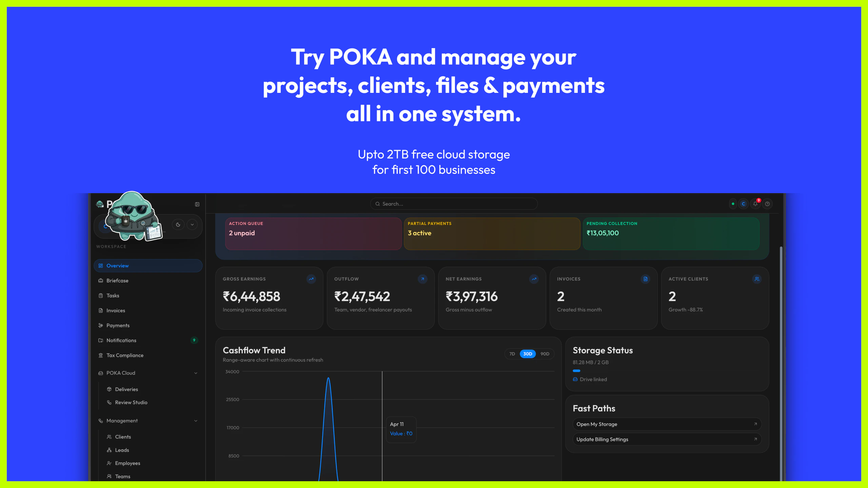Open the Action Queue 2 unpaid card
The width and height of the screenshot is (868, 488).
[x=313, y=234]
